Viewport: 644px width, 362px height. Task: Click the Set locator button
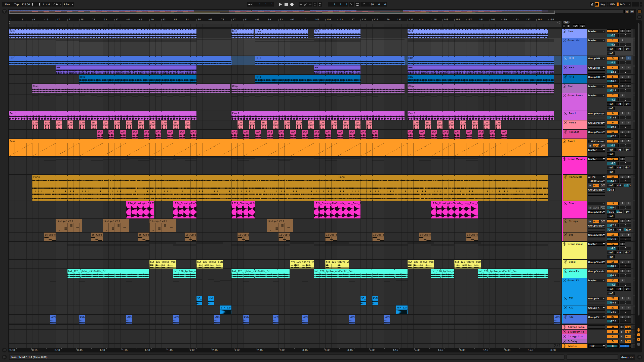pyautogui.click(x=566, y=22)
